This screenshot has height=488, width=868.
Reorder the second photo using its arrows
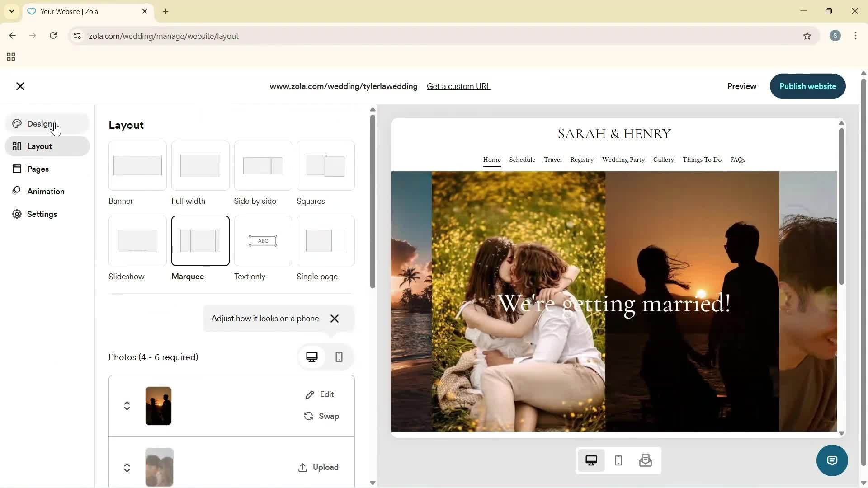[x=127, y=467]
